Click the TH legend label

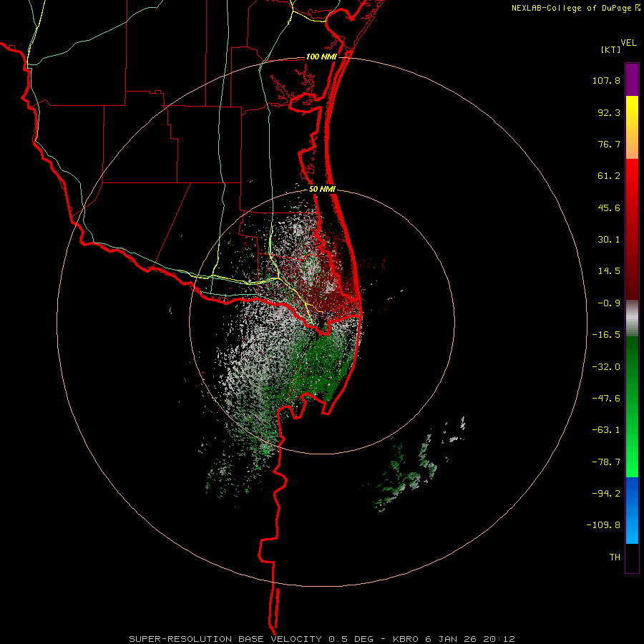[x=615, y=557]
